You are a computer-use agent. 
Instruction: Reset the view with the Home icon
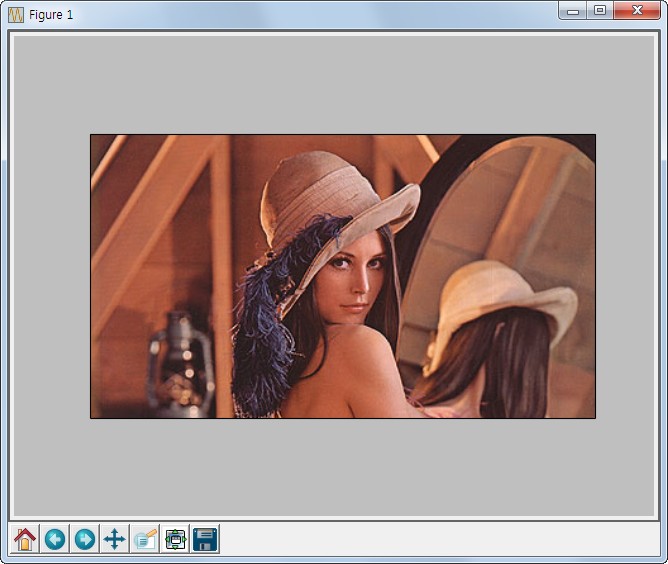tap(25, 539)
